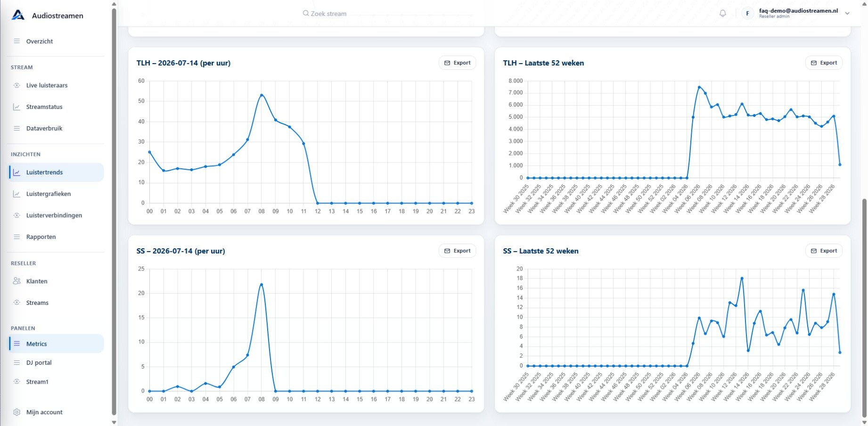
Task: Click the user avatar letter F
Action: click(747, 13)
